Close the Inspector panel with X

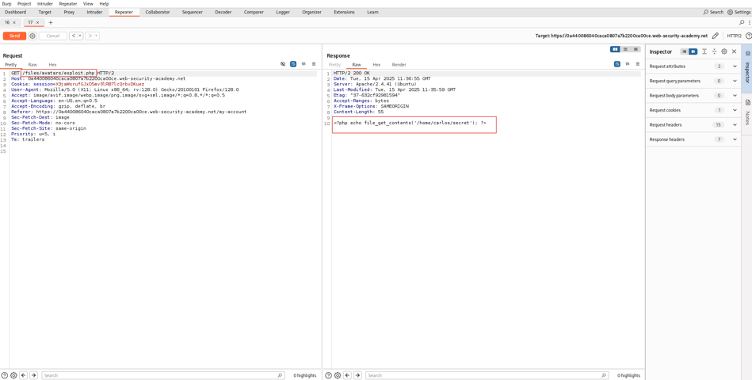tap(734, 52)
